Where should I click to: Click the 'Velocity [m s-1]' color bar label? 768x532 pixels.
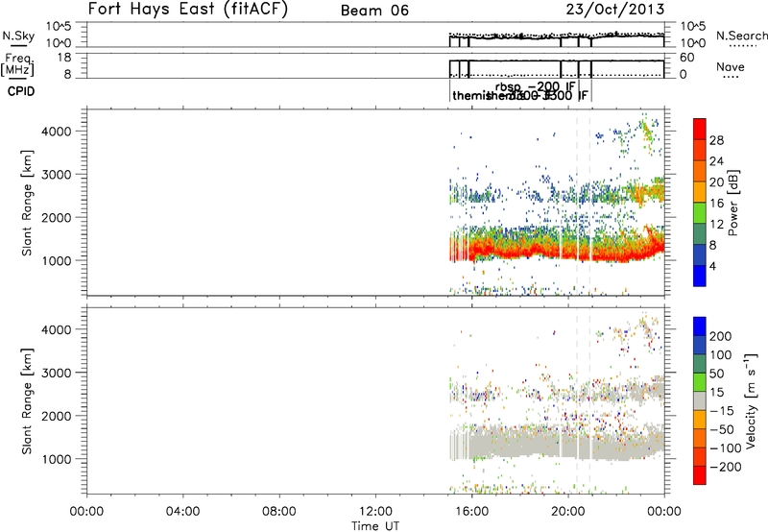pyautogui.click(x=751, y=400)
